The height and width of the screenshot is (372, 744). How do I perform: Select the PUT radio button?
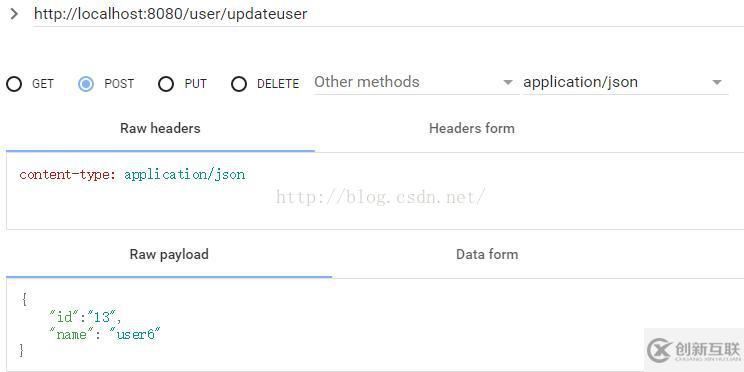click(166, 84)
